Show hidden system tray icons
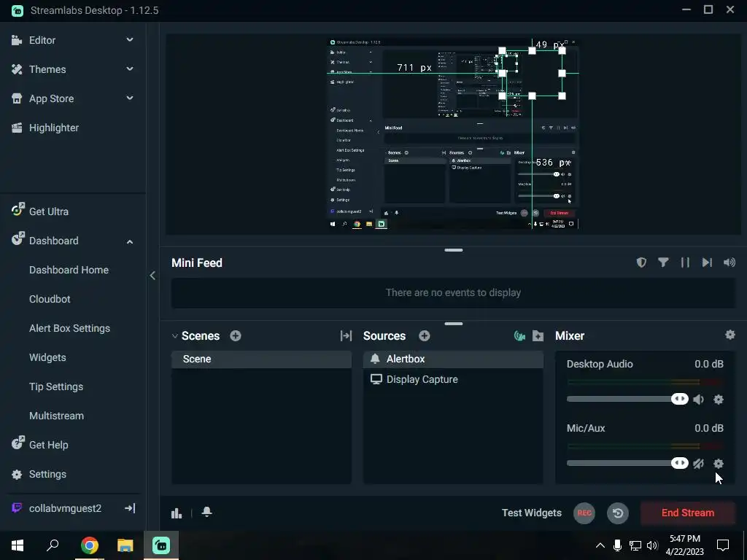Screen dimensions: 747x560 [x=600, y=545]
